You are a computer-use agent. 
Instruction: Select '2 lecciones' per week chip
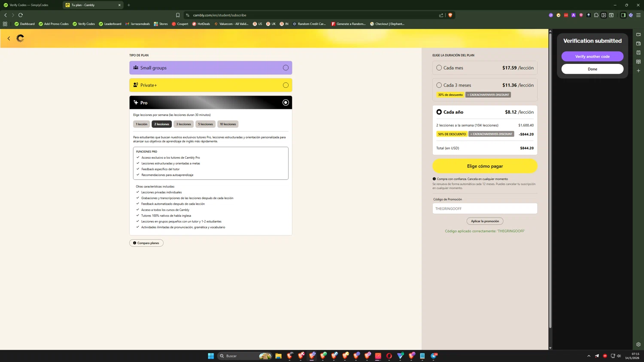tap(162, 124)
